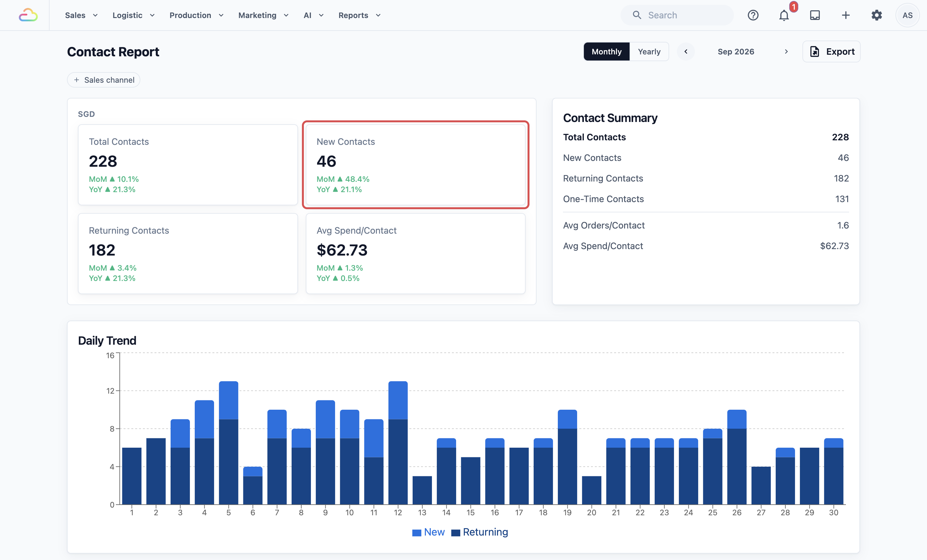Open the AS user avatar
The height and width of the screenshot is (560, 927).
pos(907,15)
